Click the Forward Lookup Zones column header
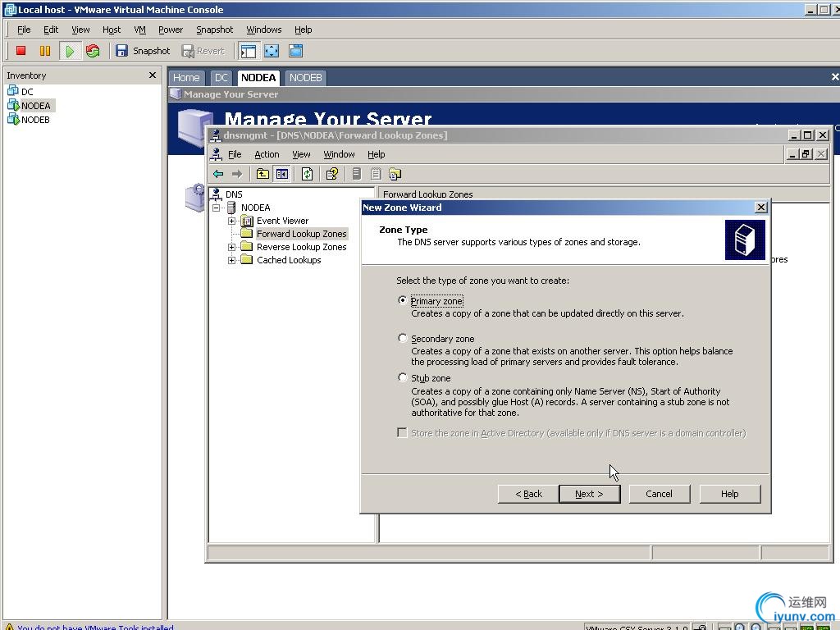The image size is (840, 630). pos(604,194)
